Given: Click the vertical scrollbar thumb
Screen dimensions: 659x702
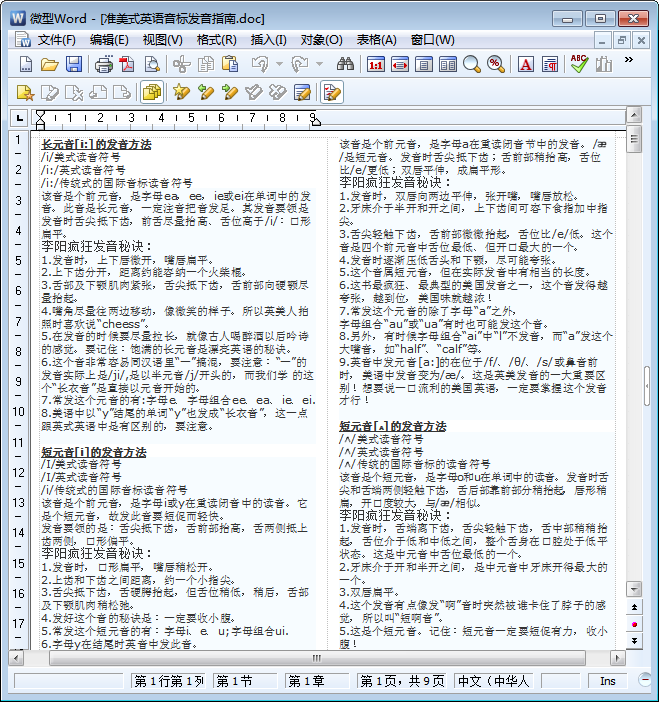Looking at the screenshot, I should tap(634, 139).
